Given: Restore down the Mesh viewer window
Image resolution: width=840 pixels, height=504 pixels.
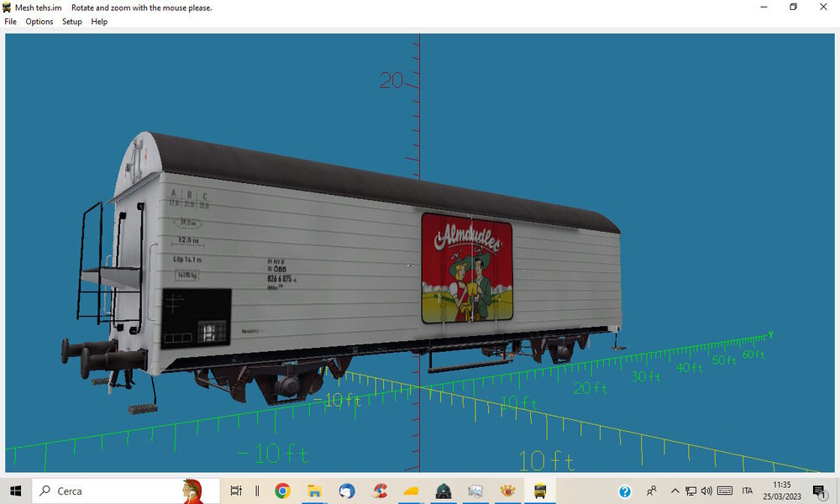Looking at the screenshot, I should point(794,7).
